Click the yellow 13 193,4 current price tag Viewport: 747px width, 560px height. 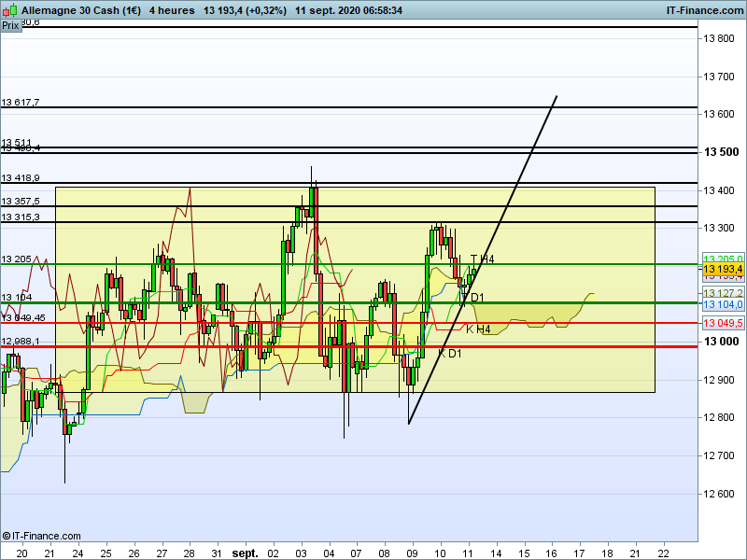tap(723, 270)
